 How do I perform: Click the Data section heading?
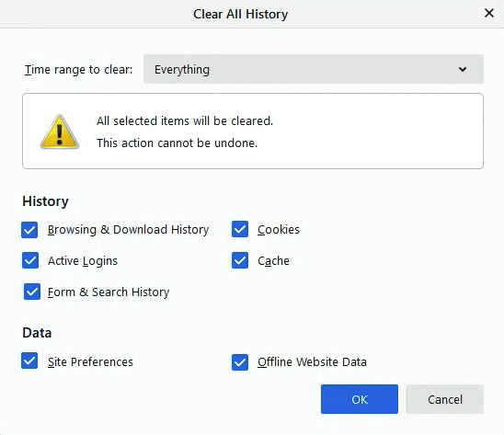[37, 333]
